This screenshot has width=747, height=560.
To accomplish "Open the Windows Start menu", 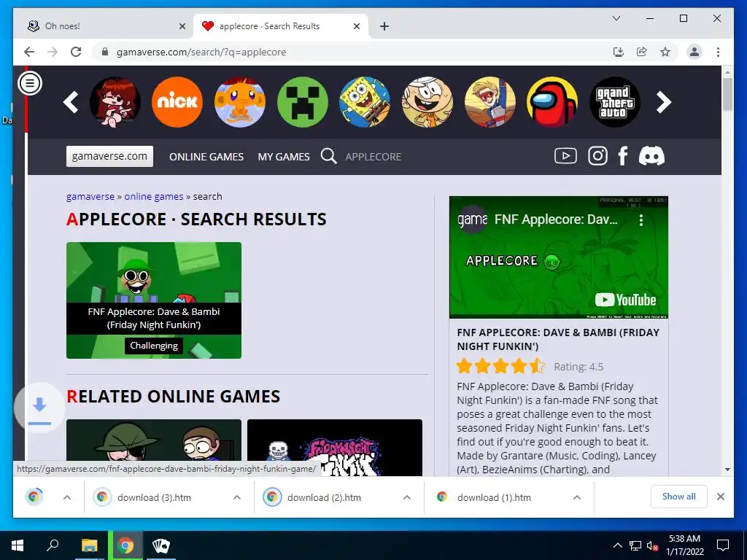I will click(x=18, y=545).
